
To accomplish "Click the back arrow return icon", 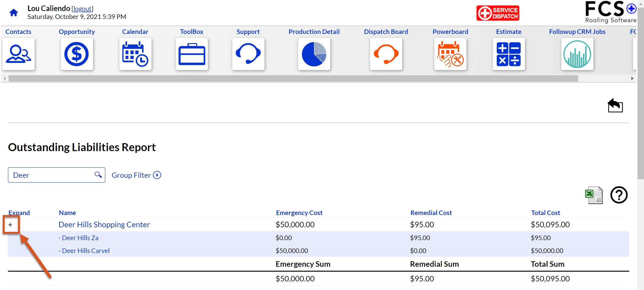I will [x=615, y=105].
